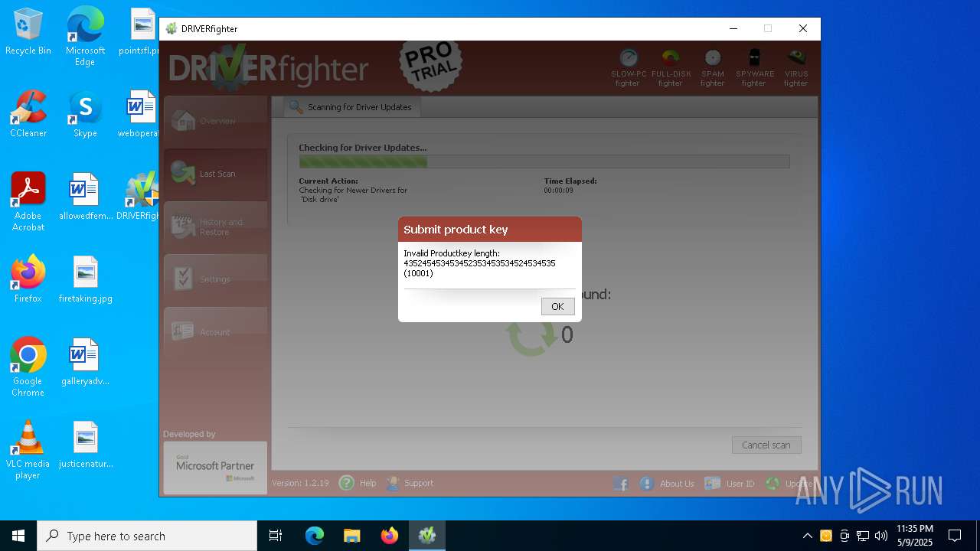Open SLOW-PC fighter icon

coord(629,68)
